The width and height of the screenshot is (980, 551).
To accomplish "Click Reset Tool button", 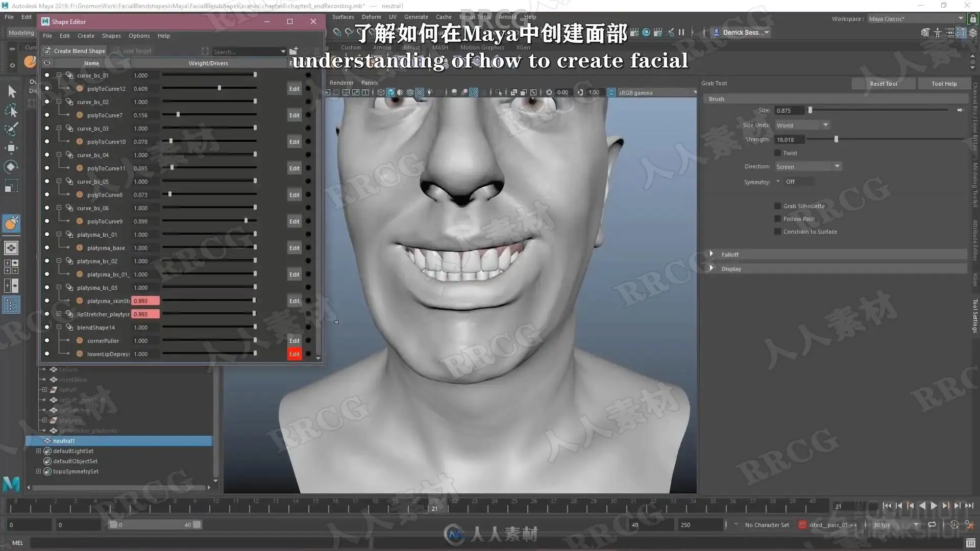I will [x=884, y=84].
